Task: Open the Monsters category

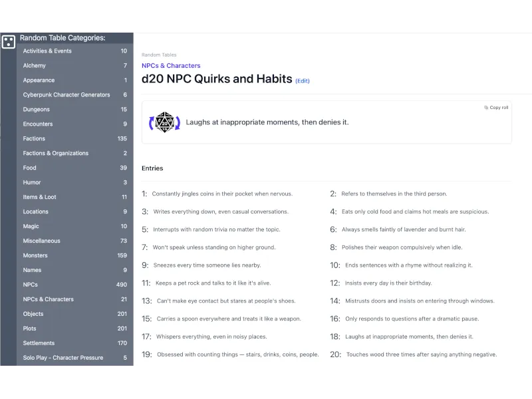Action: [x=35, y=256]
